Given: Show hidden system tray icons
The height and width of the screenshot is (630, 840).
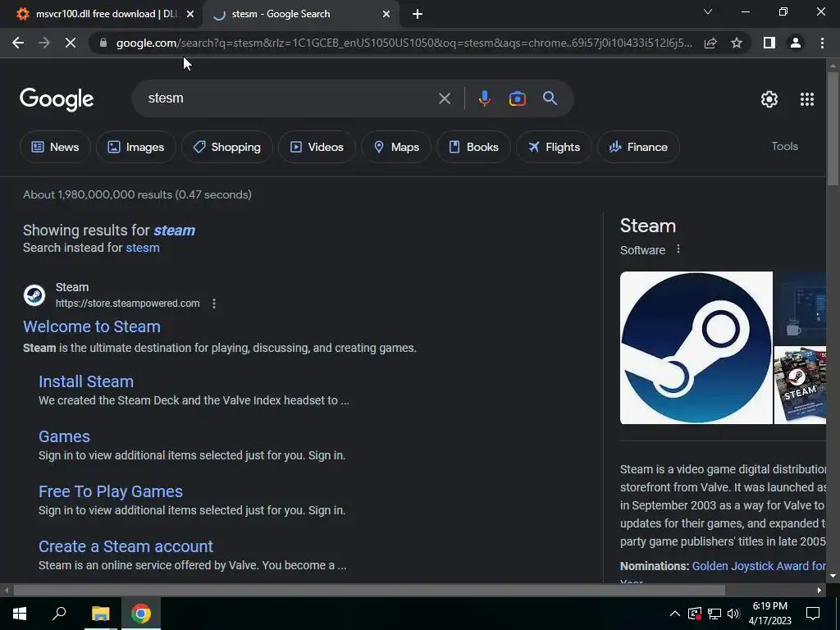Looking at the screenshot, I should point(675,614).
